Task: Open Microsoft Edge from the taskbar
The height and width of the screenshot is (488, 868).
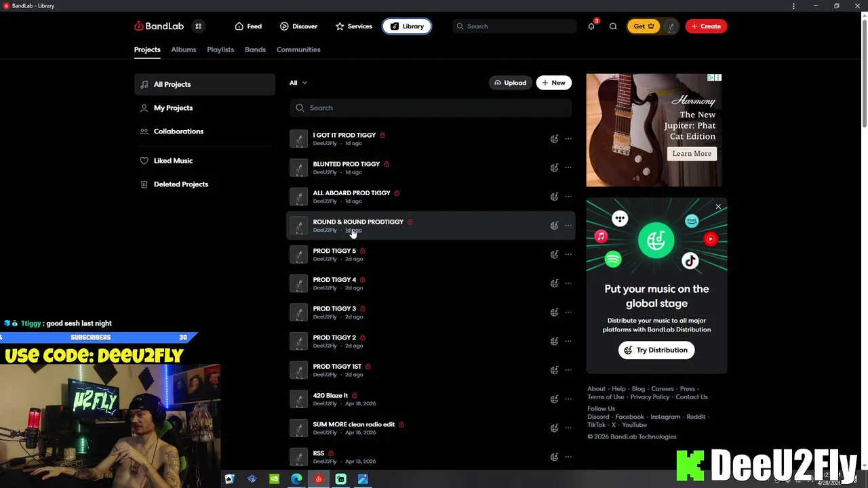Action: tap(296, 479)
